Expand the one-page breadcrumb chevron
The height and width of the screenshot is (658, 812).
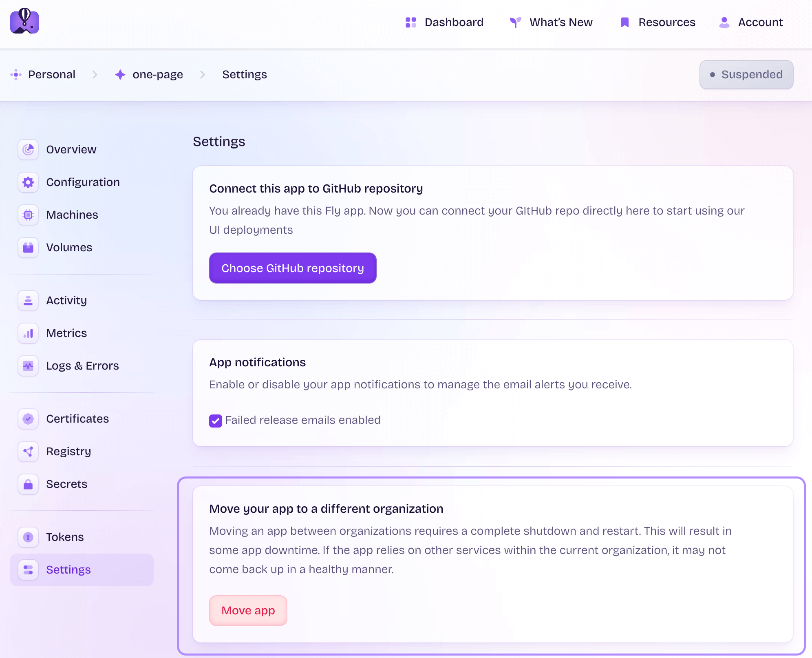click(202, 75)
